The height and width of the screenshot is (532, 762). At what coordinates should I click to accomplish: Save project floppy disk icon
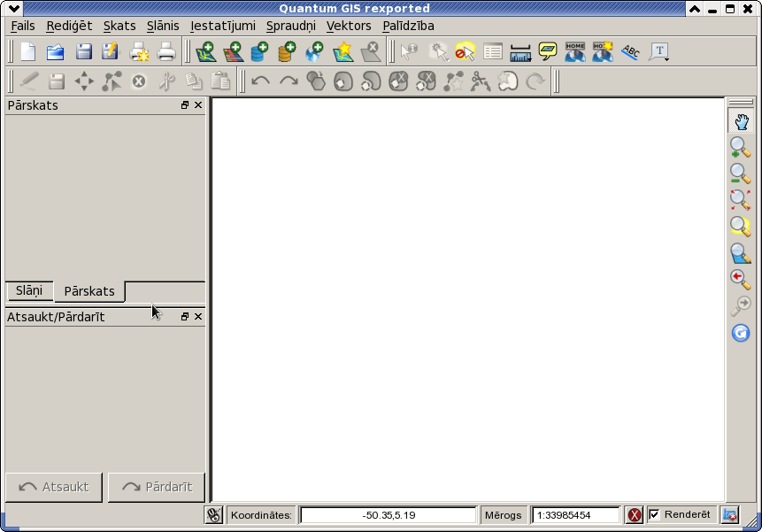(x=83, y=51)
